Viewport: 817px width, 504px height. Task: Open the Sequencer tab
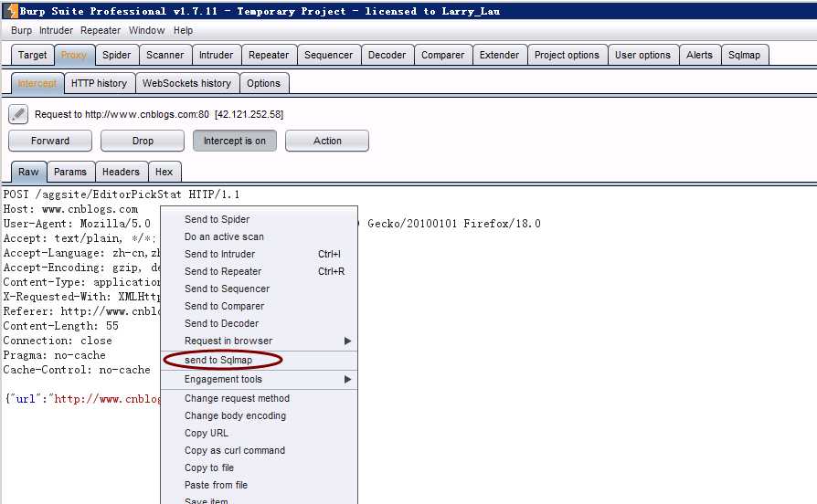(x=329, y=55)
